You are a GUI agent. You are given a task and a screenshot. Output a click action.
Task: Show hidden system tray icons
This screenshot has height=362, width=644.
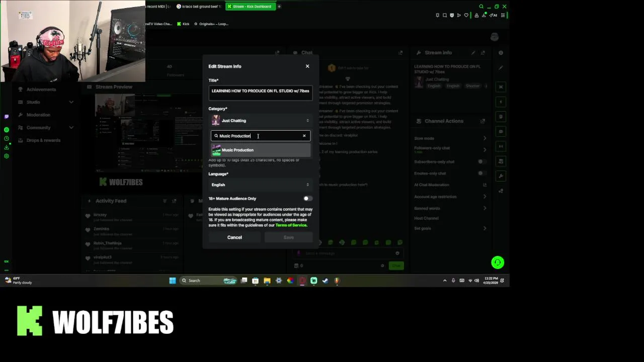[x=445, y=281]
